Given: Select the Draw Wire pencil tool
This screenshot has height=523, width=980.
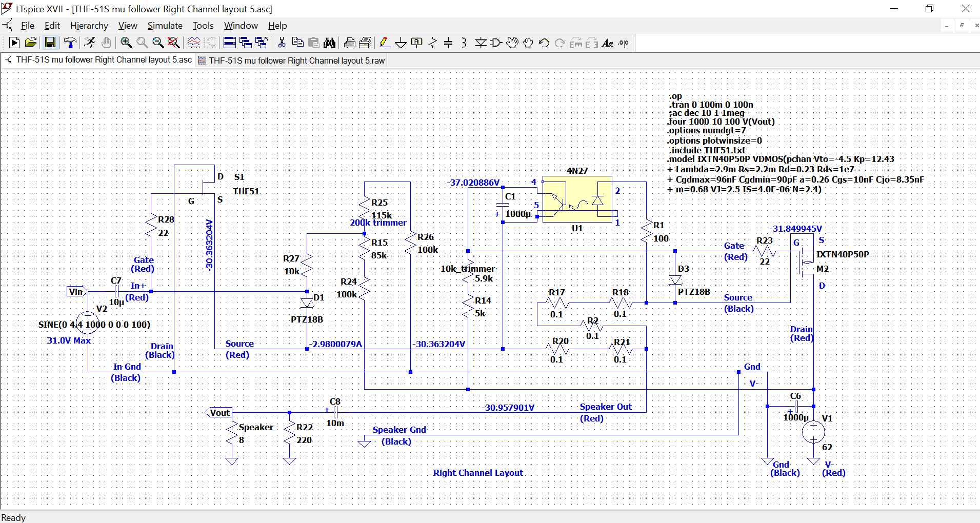Looking at the screenshot, I should tap(385, 43).
